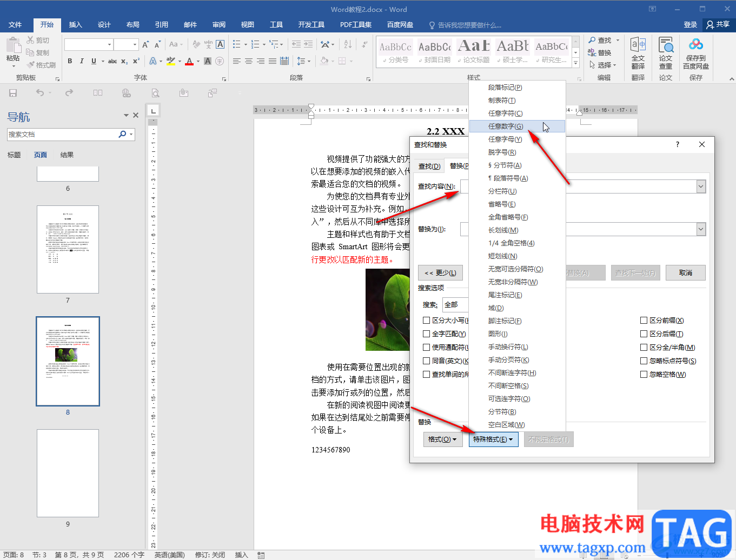This screenshot has width=736, height=560.
Task: Open the 插入 ribbon tab
Action: pyautogui.click(x=76, y=25)
